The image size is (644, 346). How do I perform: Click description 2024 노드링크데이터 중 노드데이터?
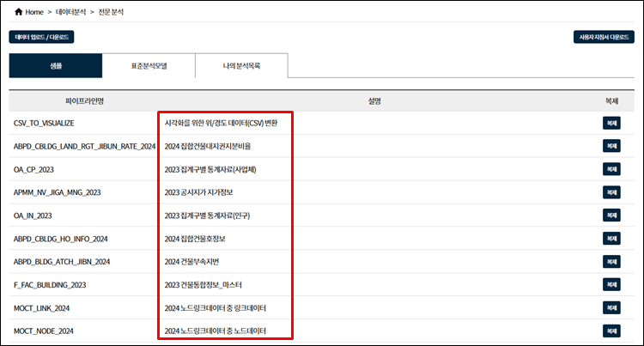click(x=216, y=331)
